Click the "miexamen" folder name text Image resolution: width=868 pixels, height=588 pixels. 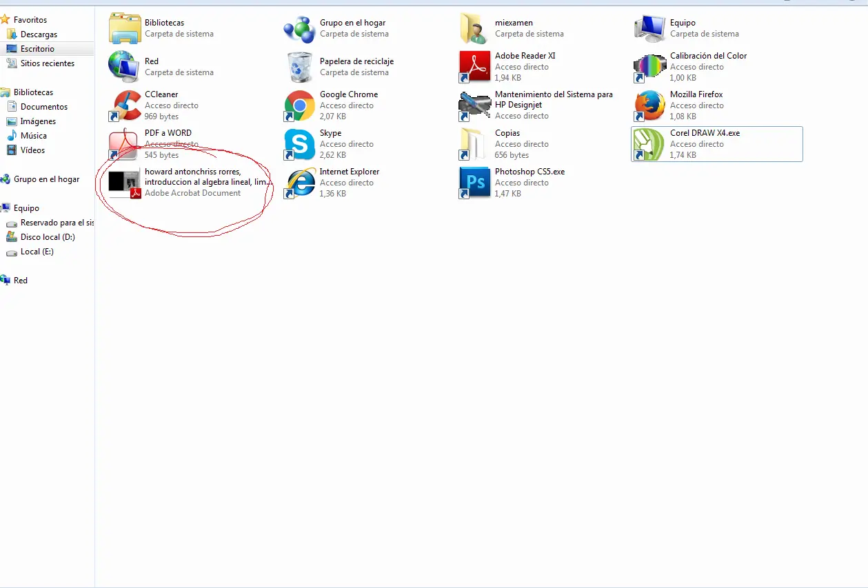[514, 23]
